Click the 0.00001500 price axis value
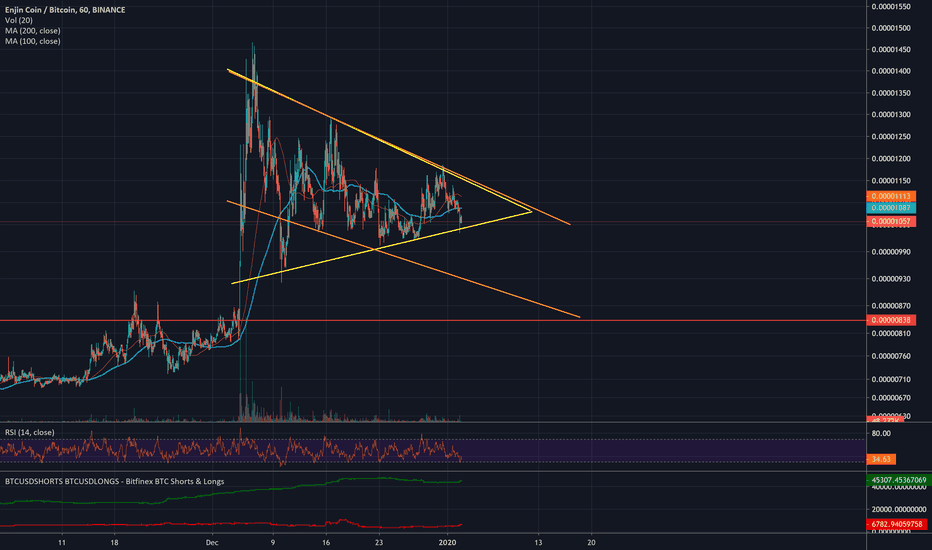The height and width of the screenshot is (550, 932). point(891,28)
